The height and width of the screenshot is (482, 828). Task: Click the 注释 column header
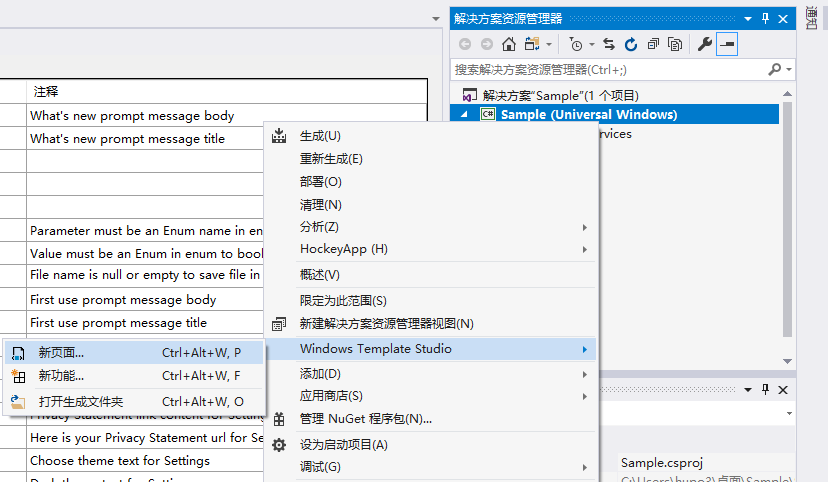coord(227,91)
